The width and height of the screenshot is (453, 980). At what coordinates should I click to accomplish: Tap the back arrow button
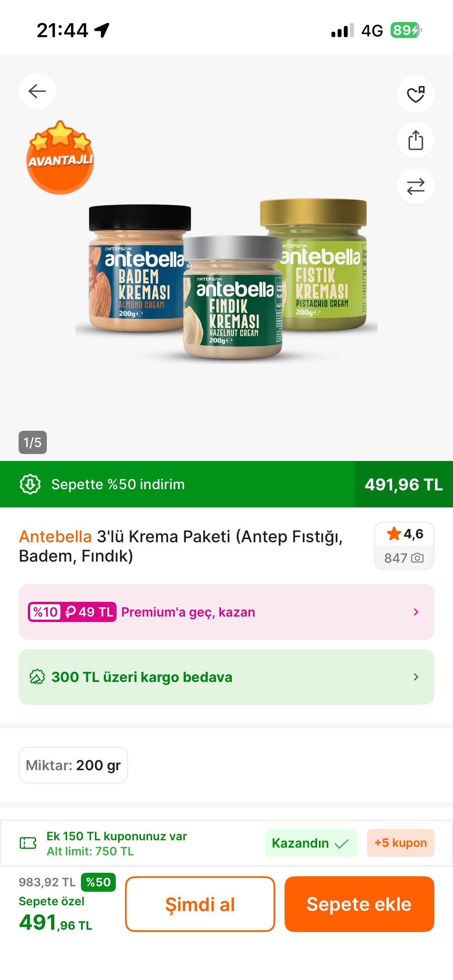click(x=37, y=91)
